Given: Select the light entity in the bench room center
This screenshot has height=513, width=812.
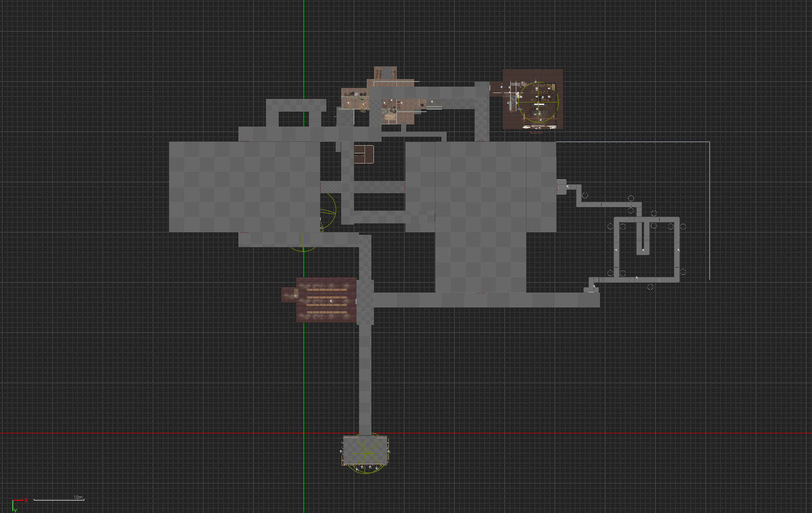Looking at the screenshot, I should [331, 301].
